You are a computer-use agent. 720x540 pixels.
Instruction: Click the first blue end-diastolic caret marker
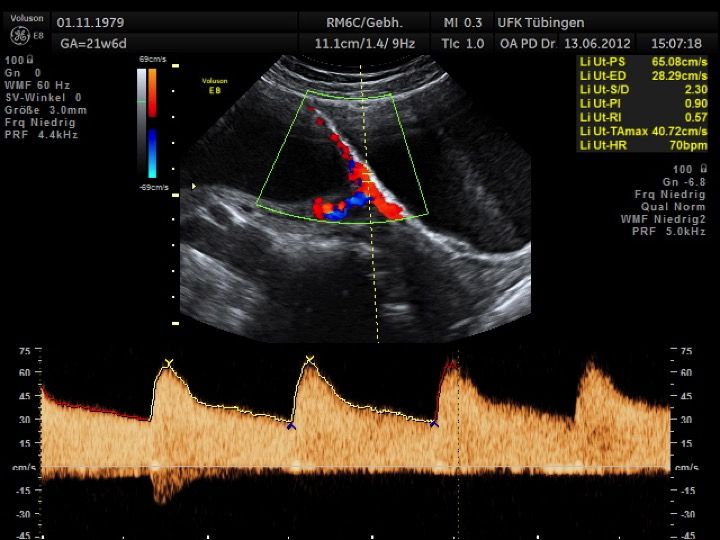(291, 426)
